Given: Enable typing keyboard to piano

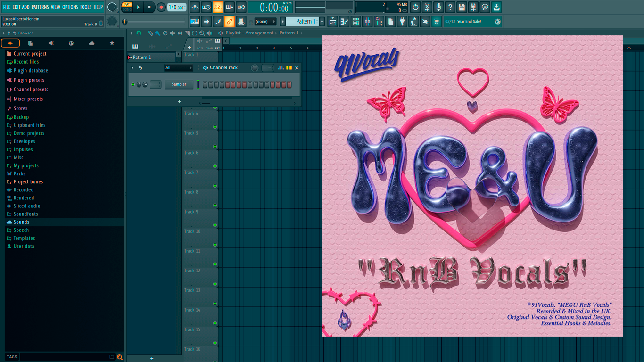Looking at the screenshot, I should (x=195, y=21).
